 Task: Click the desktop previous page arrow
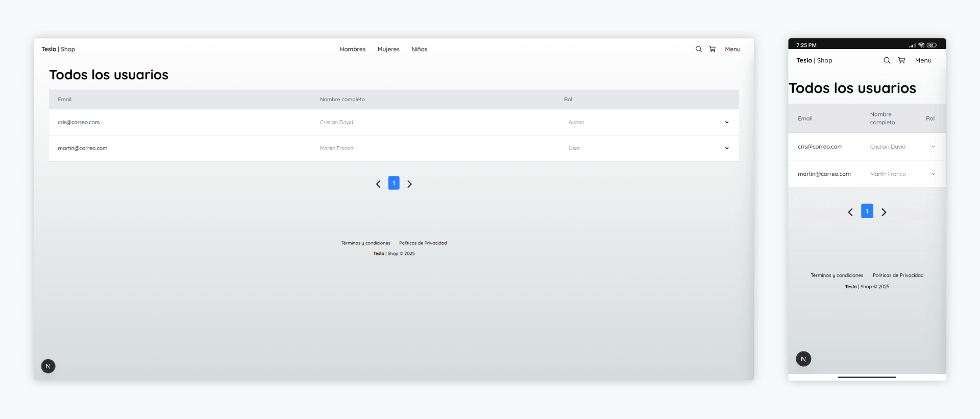point(378,184)
